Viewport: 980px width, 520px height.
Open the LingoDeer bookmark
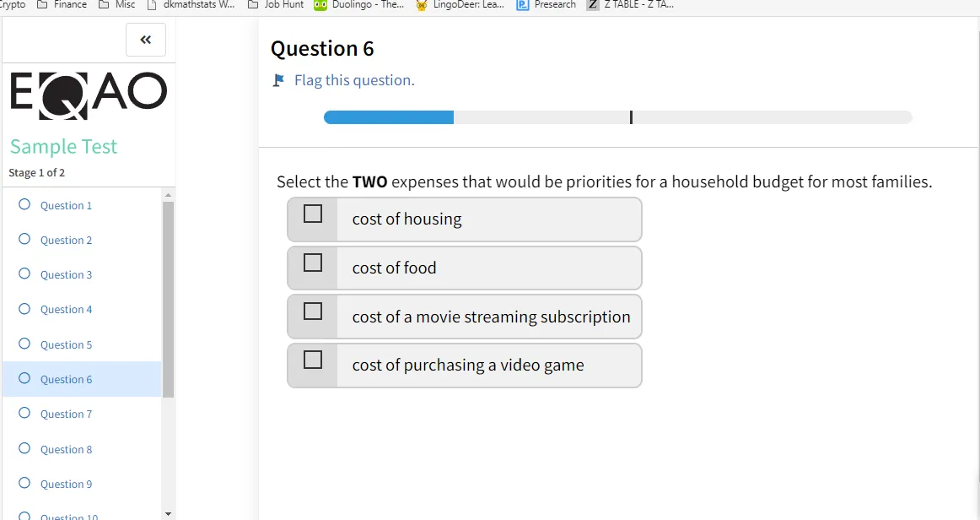tap(460, 4)
